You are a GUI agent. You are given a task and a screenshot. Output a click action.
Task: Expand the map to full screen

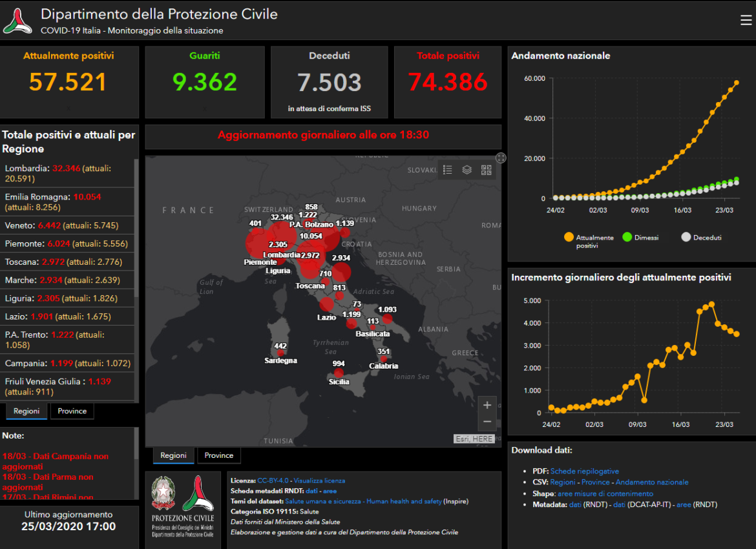pyautogui.click(x=501, y=158)
